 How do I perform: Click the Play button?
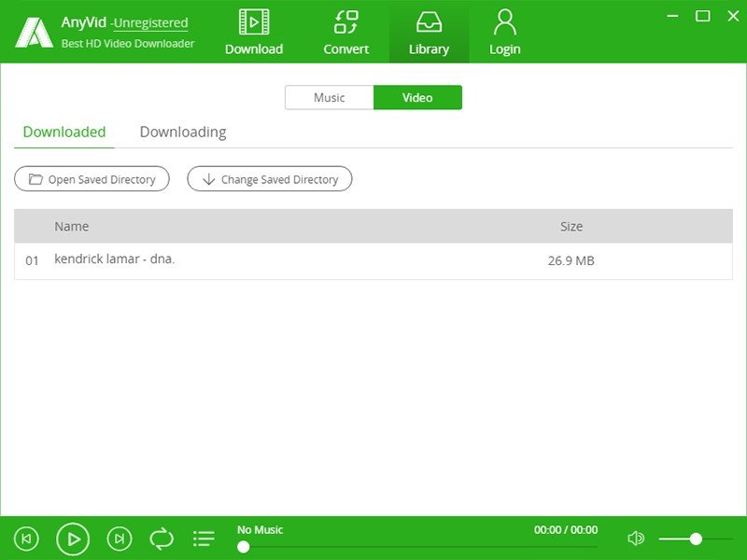coord(73,539)
